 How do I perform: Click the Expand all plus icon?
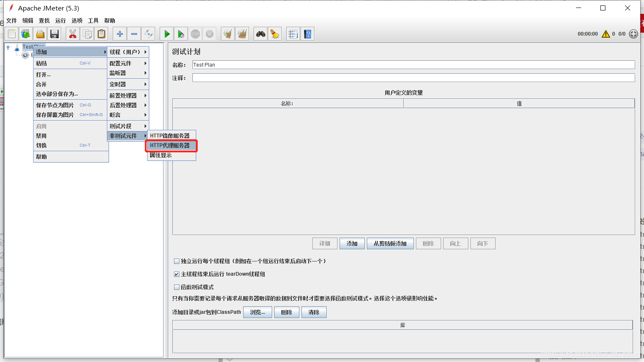coord(120,34)
